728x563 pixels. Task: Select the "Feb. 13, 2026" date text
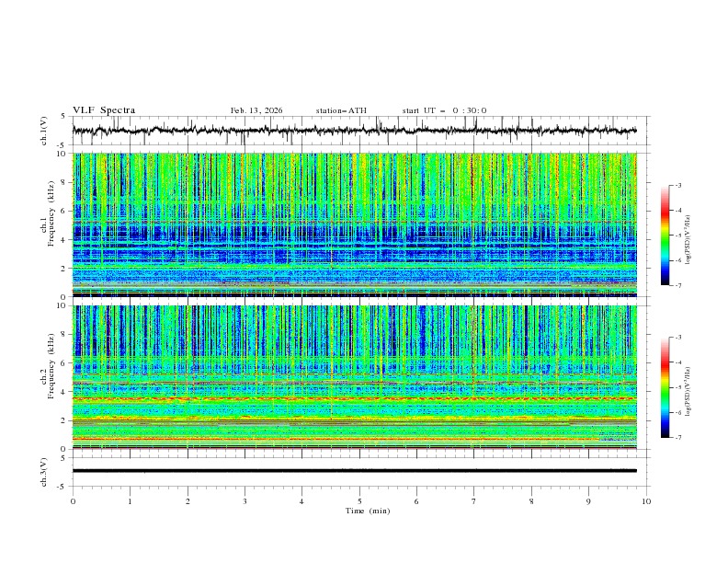(256, 110)
